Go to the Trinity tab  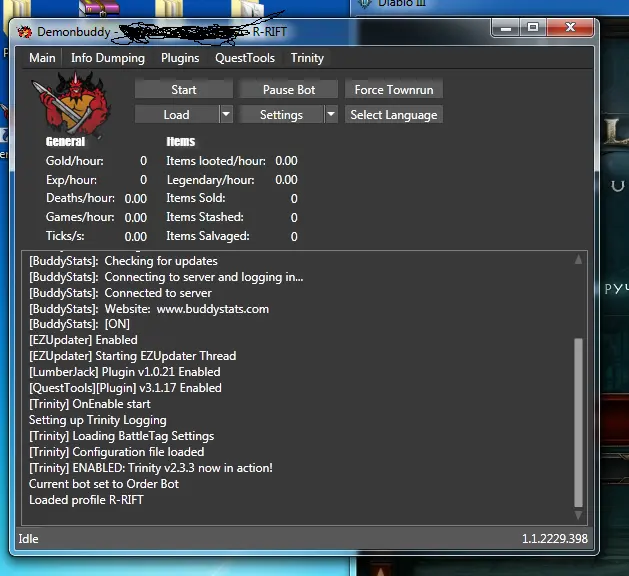click(307, 58)
